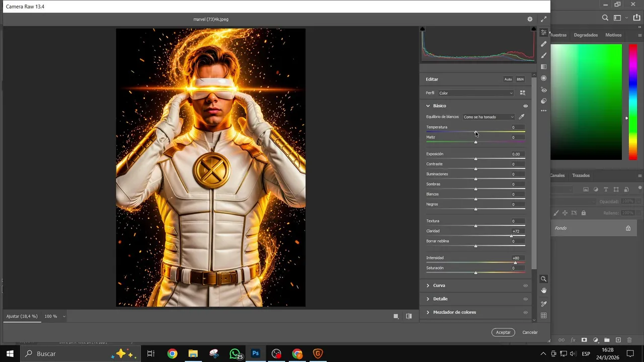Open the Perfil Color dropdown
The height and width of the screenshot is (362, 644).
point(475,93)
